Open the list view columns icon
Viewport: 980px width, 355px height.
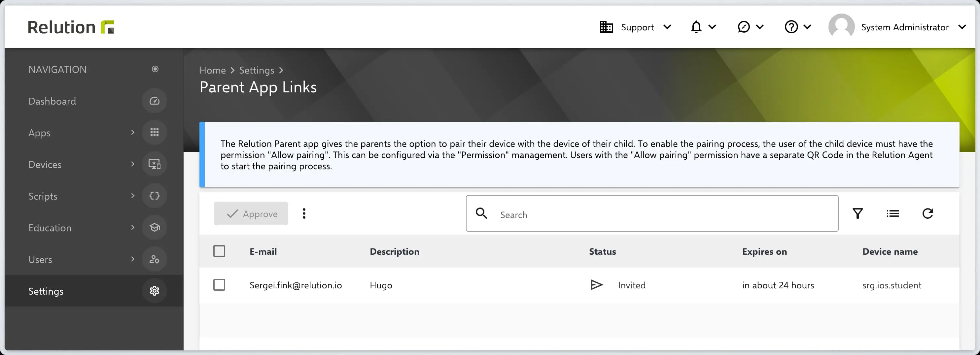pyautogui.click(x=892, y=213)
